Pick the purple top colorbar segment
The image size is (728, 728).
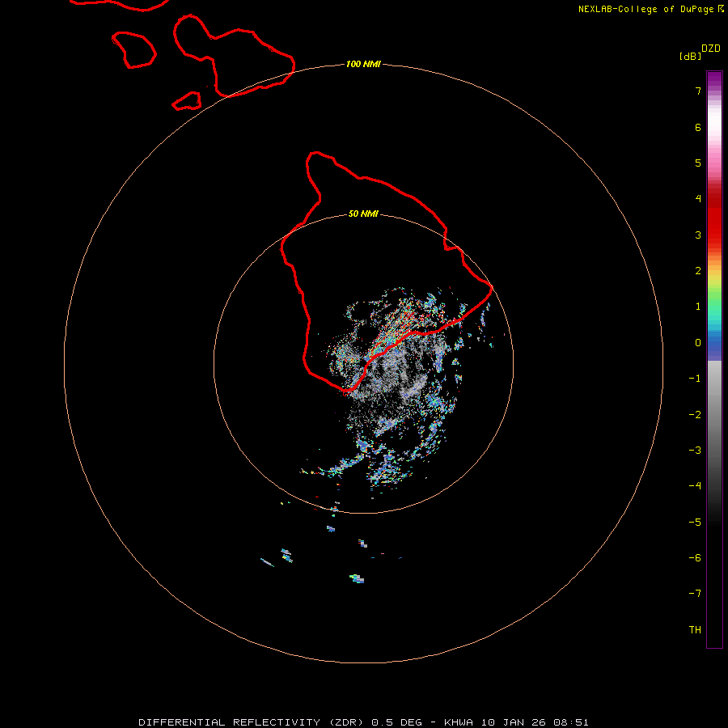[714, 78]
